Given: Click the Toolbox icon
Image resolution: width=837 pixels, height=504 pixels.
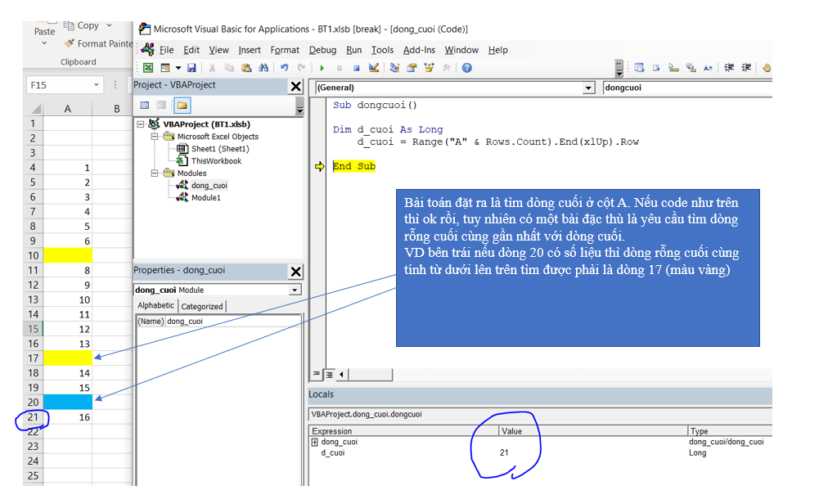Looking at the screenshot, I should pos(446,68).
